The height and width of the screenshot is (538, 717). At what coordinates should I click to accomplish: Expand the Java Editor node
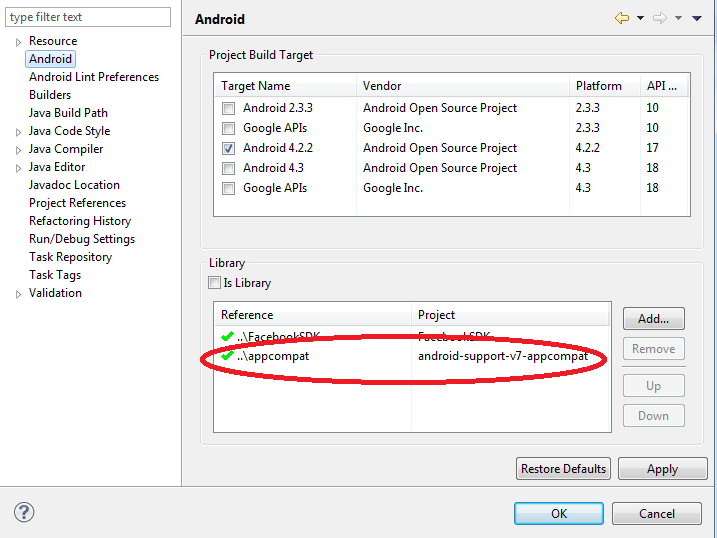coord(18,168)
